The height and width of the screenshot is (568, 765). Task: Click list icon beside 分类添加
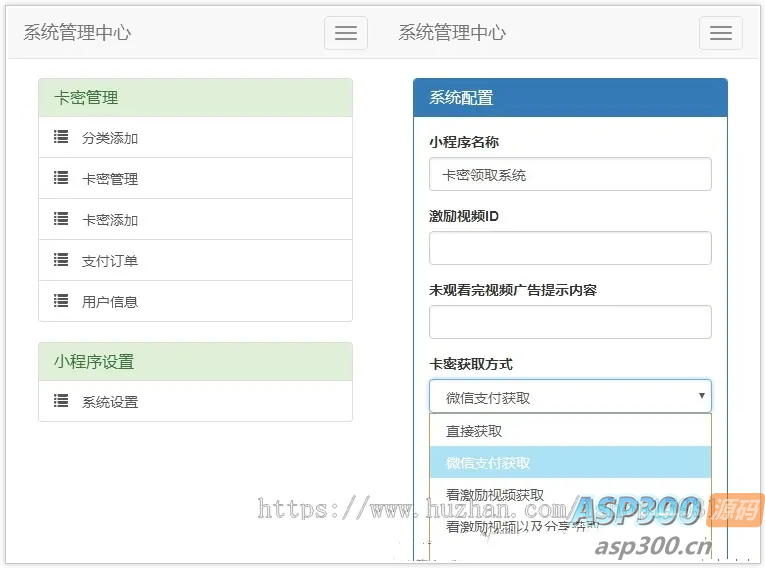coord(61,137)
